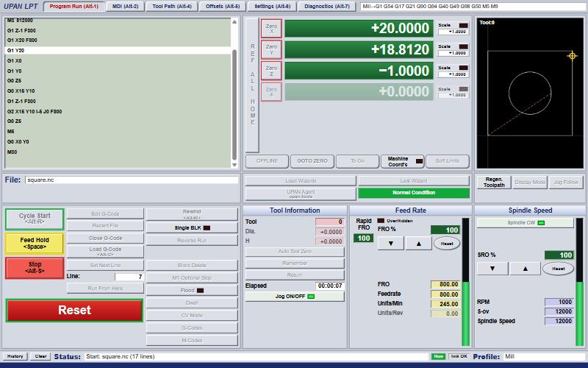Viewport: 588px width, 368px height.
Task: Switch to Offsets tab
Action: click(x=223, y=7)
